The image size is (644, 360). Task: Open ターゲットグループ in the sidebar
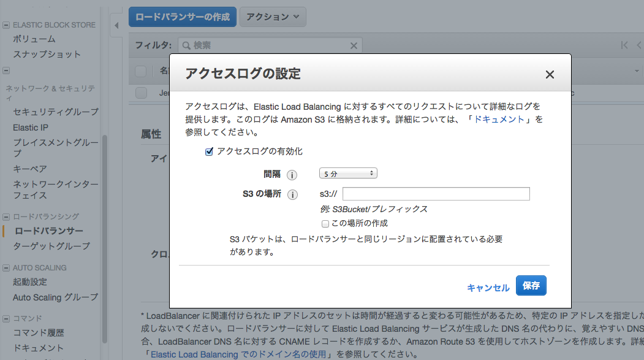pos(51,246)
